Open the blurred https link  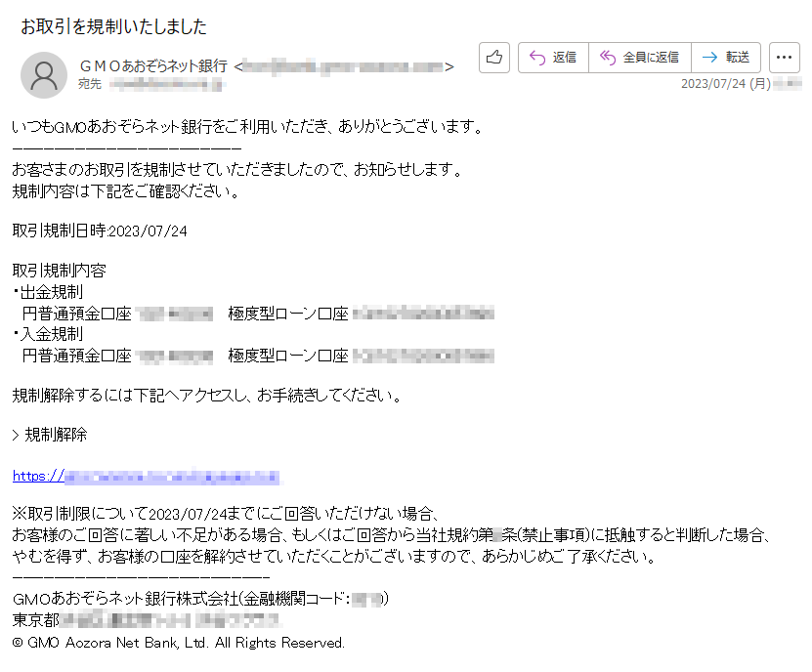[146, 477]
